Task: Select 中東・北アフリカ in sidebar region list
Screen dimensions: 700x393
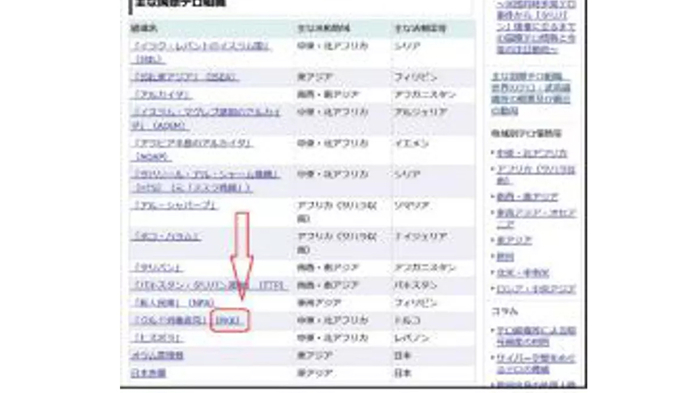Action: [x=532, y=153]
